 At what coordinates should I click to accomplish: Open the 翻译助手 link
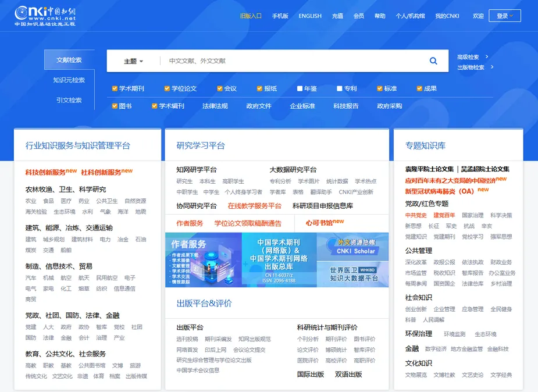[x=321, y=192]
